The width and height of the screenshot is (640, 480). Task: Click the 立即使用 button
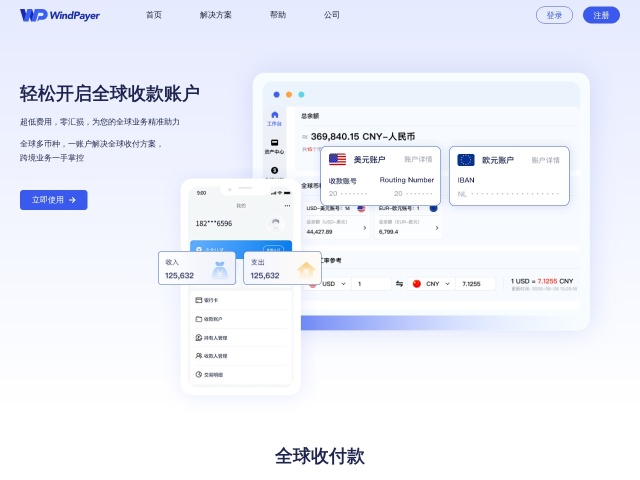click(x=53, y=200)
